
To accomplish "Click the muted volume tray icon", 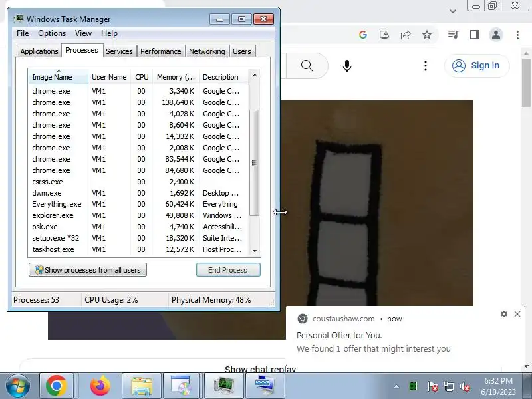I will (x=464, y=386).
